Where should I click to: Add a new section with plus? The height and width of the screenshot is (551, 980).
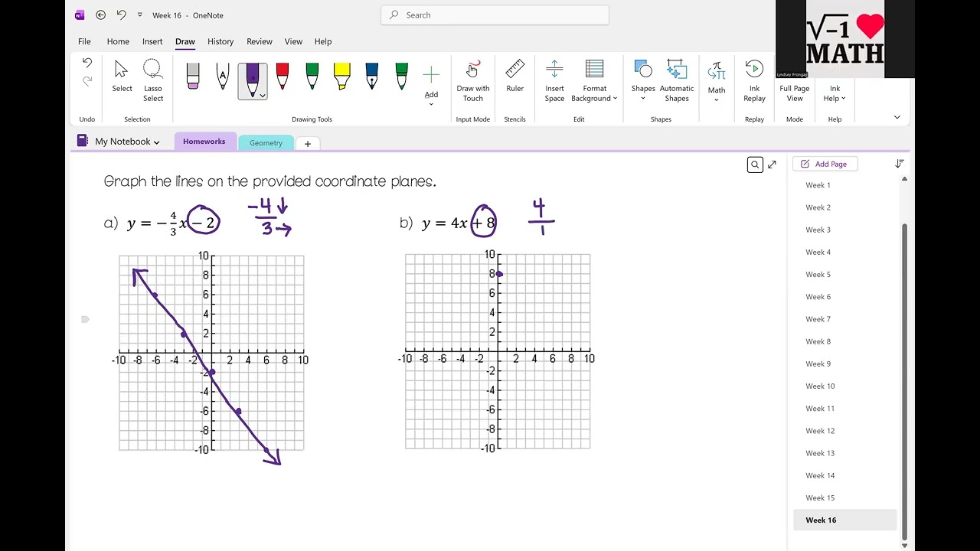(x=308, y=144)
